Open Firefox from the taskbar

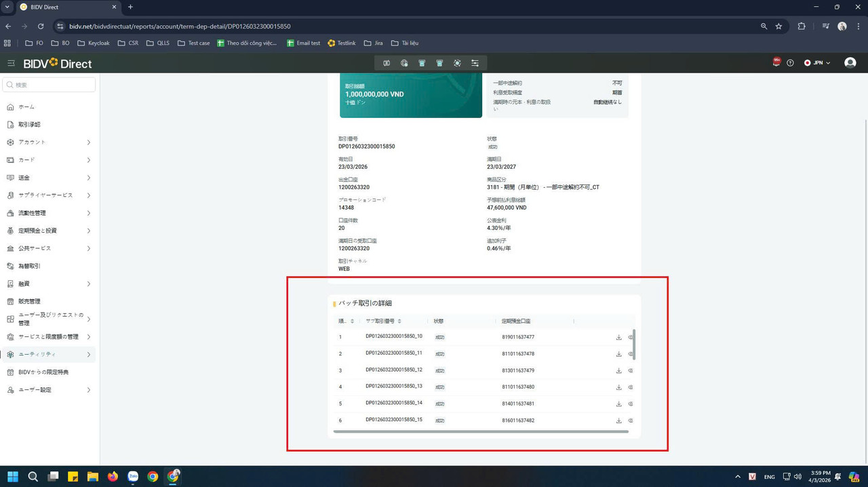pyautogui.click(x=113, y=476)
